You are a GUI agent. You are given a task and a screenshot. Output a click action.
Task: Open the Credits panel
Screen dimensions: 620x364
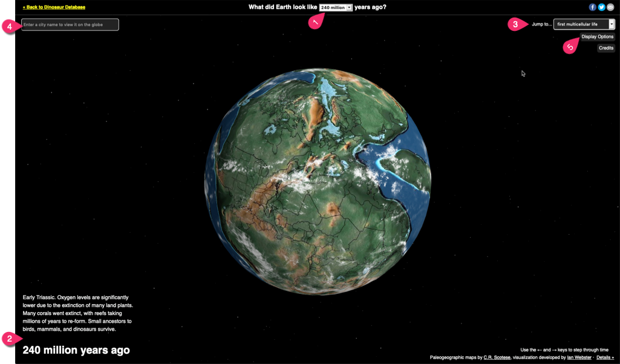tap(605, 48)
